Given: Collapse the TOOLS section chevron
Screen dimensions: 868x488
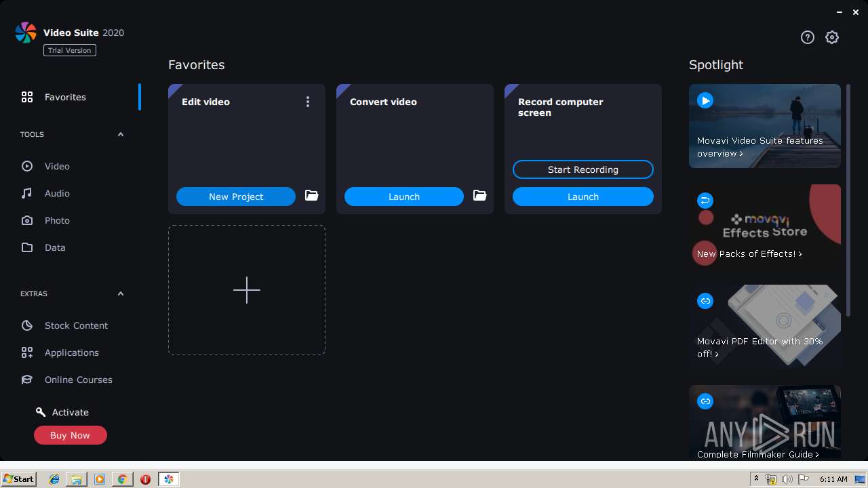Looking at the screenshot, I should click(x=121, y=134).
